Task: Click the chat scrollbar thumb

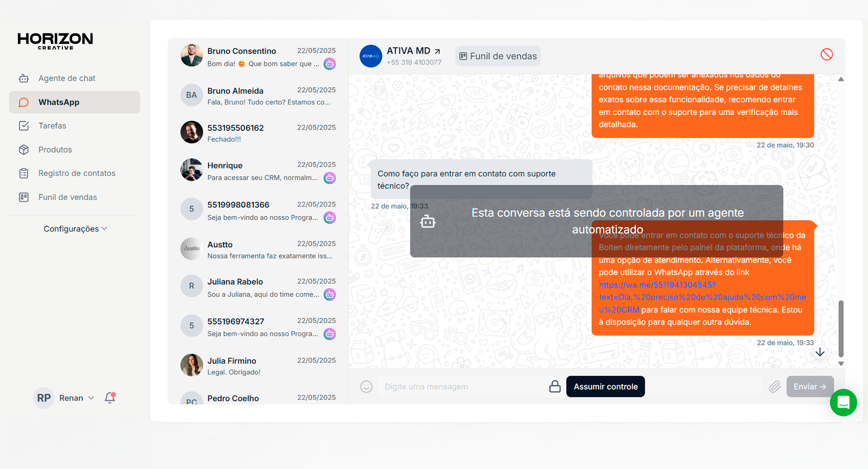Action: (x=840, y=328)
